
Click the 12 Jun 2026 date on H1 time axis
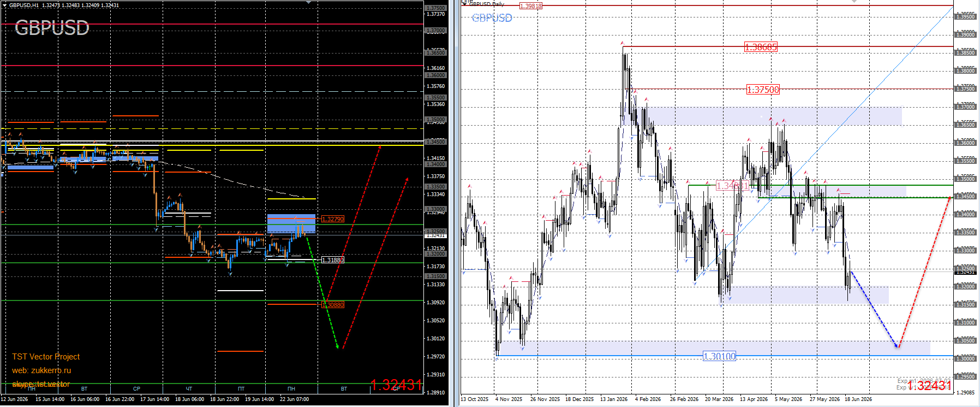(14, 399)
